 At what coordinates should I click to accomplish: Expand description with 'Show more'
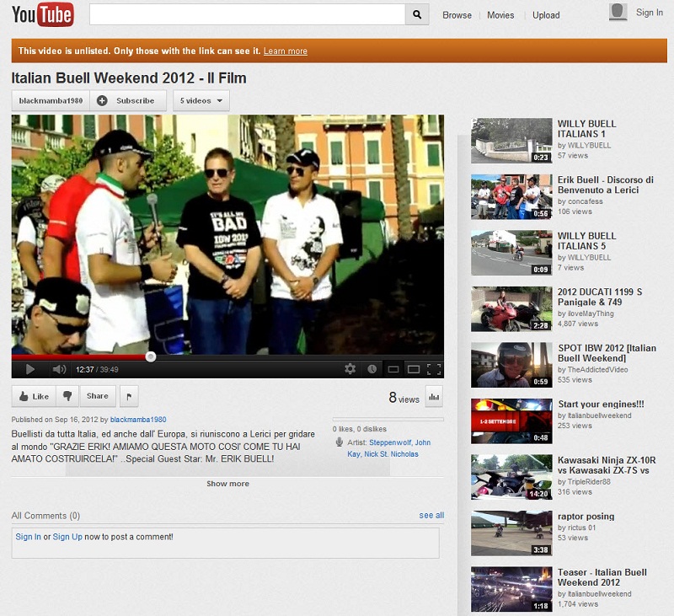(x=227, y=484)
